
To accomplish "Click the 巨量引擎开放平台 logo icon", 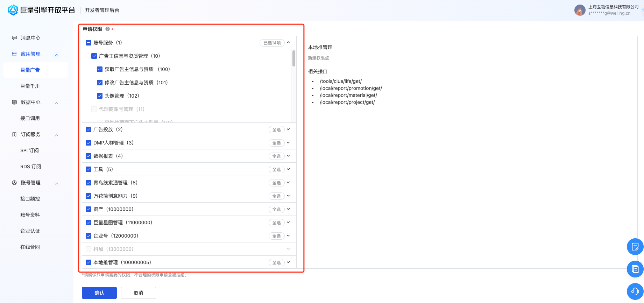I will [x=13, y=10].
